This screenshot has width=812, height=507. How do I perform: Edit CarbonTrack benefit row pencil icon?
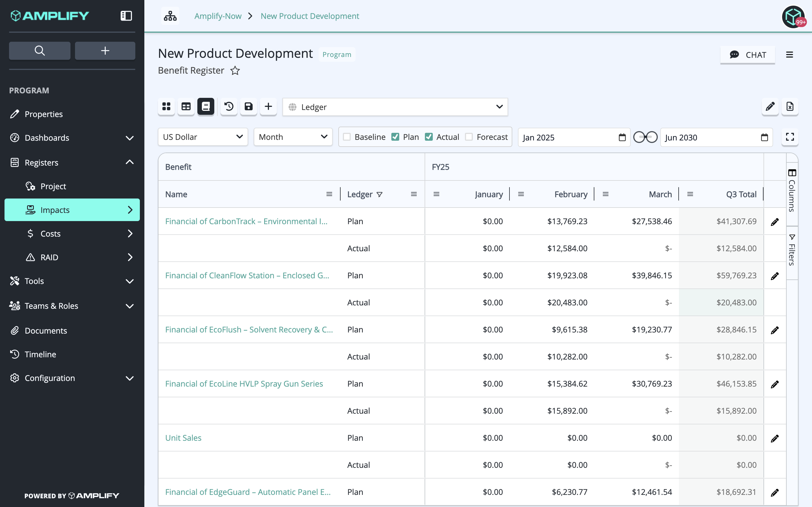pos(775,222)
